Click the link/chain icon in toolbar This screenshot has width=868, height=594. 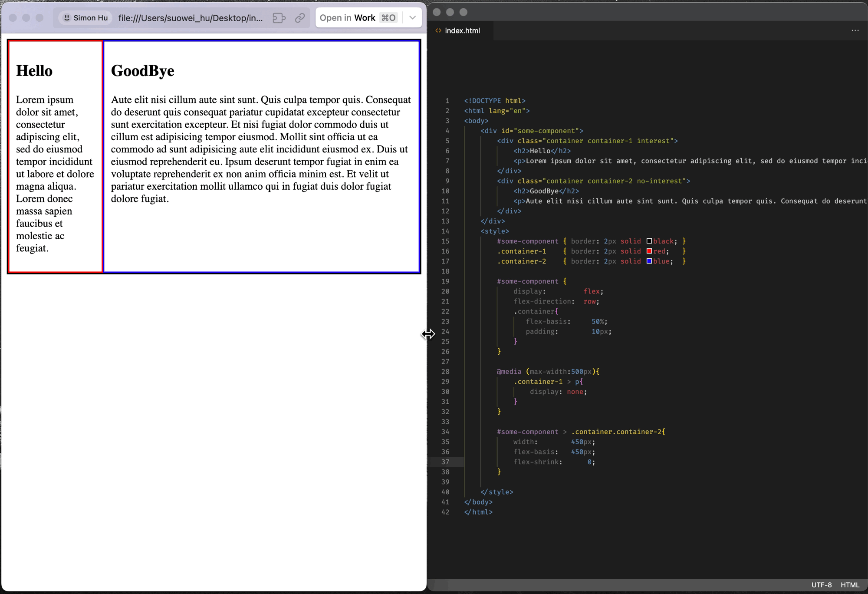click(x=299, y=18)
